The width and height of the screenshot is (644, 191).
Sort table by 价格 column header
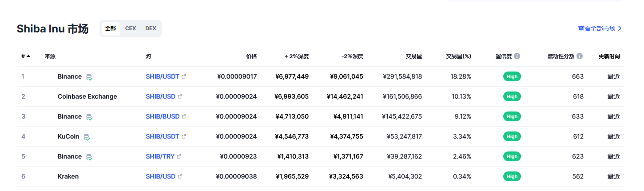(x=251, y=56)
